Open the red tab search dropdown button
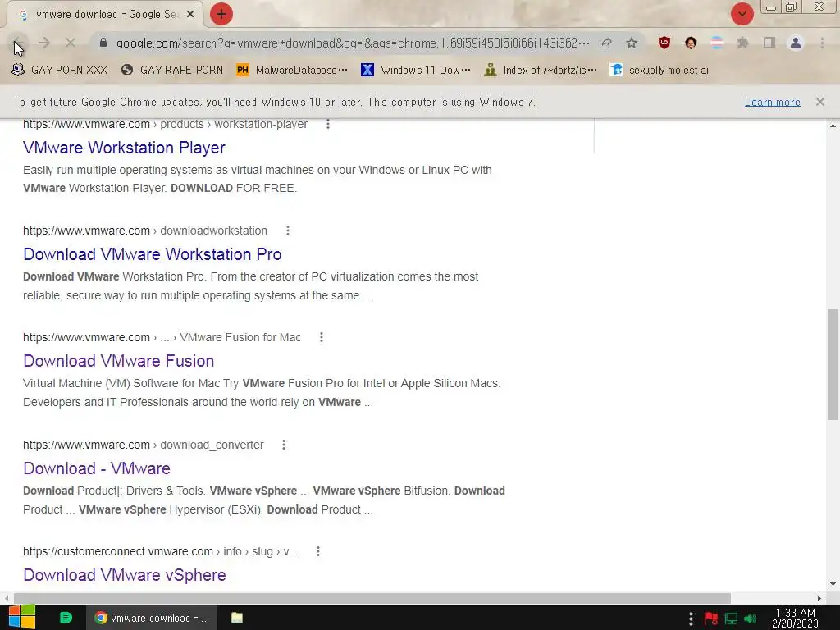 [x=742, y=14]
